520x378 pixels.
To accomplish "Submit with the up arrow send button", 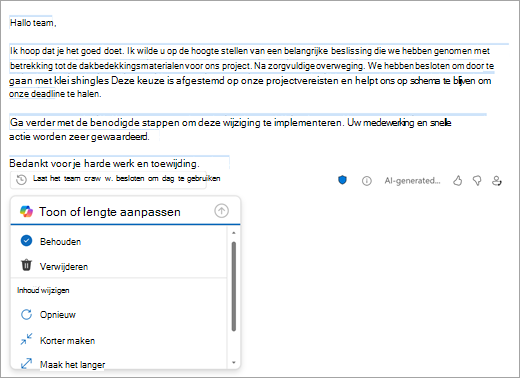I will [221, 211].
